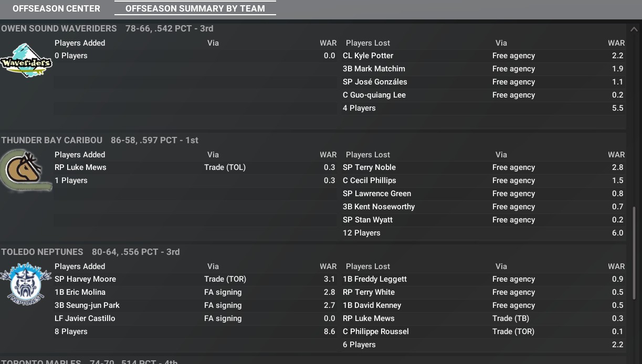
Task: Click Trade (TOR) beside SP Harvey Moore
Action: 225,279
